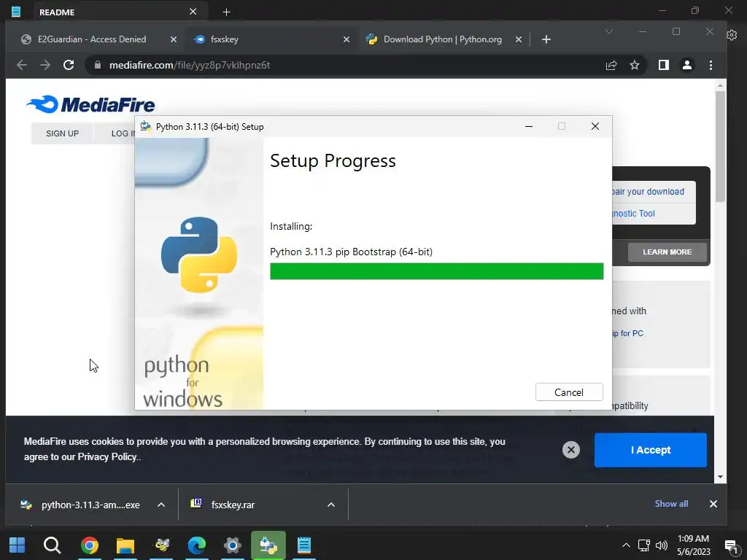747x560 pixels.
Task: Toggle Chrome side panel icon
Action: 664,65
